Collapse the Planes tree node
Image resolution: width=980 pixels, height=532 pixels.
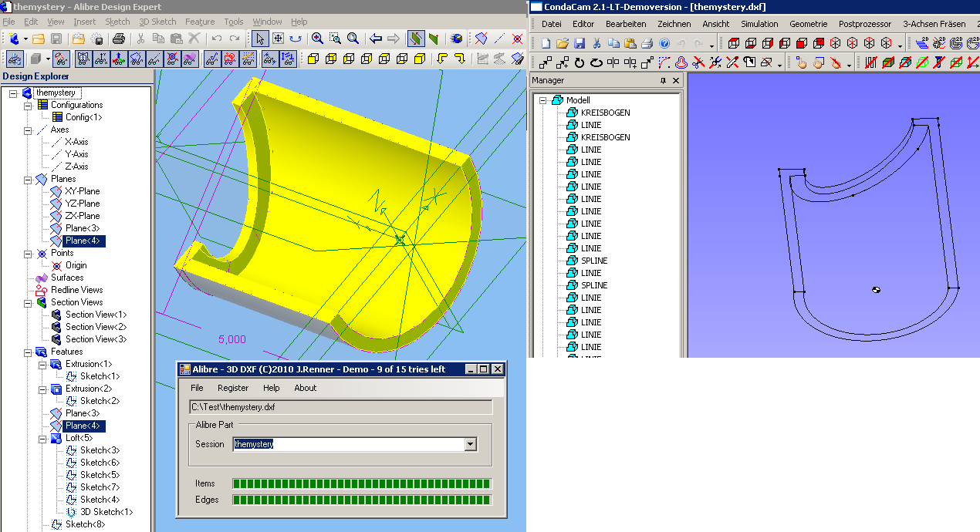[28, 179]
